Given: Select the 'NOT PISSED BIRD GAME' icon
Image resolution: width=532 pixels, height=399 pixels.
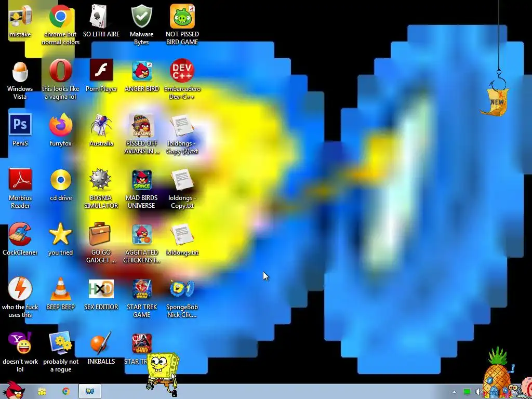Looking at the screenshot, I should point(182,16).
